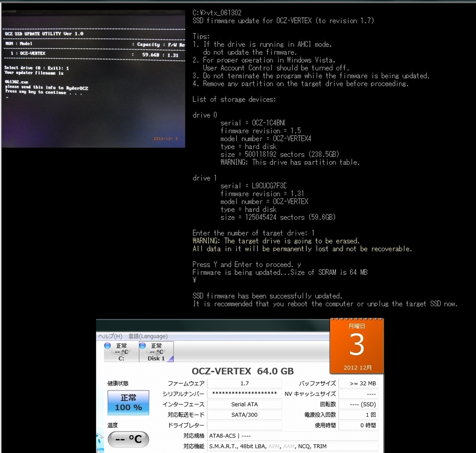Viewport: 476px width, 453px height.
Task: Click the 'WARNING: The target drive' erase warning line
Action: pos(276,241)
